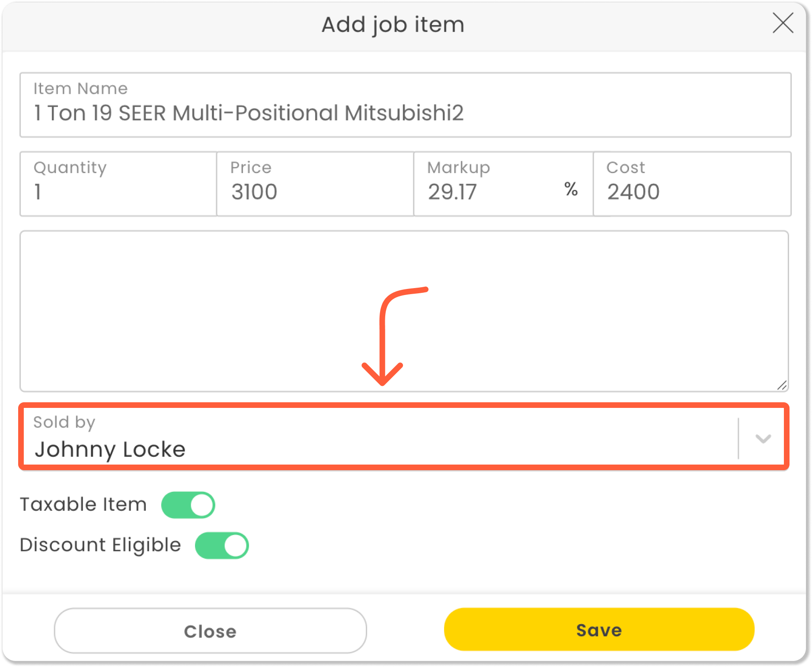812x667 pixels.
Task: Disable the Taxable Item toggle
Action: (x=188, y=505)
